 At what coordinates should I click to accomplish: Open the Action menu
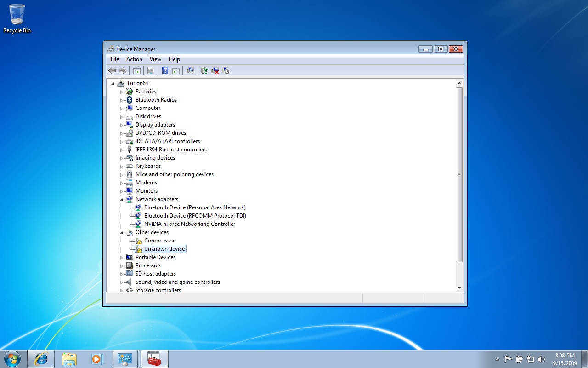(134, 59)
